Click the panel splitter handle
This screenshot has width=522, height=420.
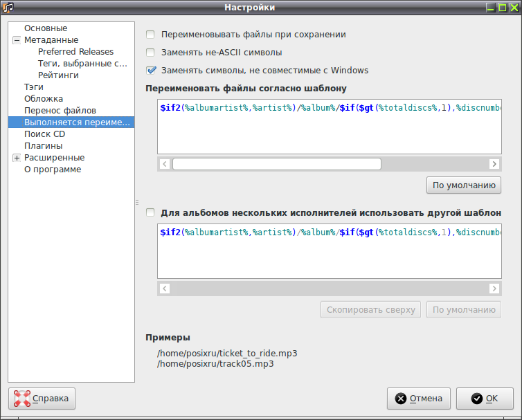(x=137, y=202)
